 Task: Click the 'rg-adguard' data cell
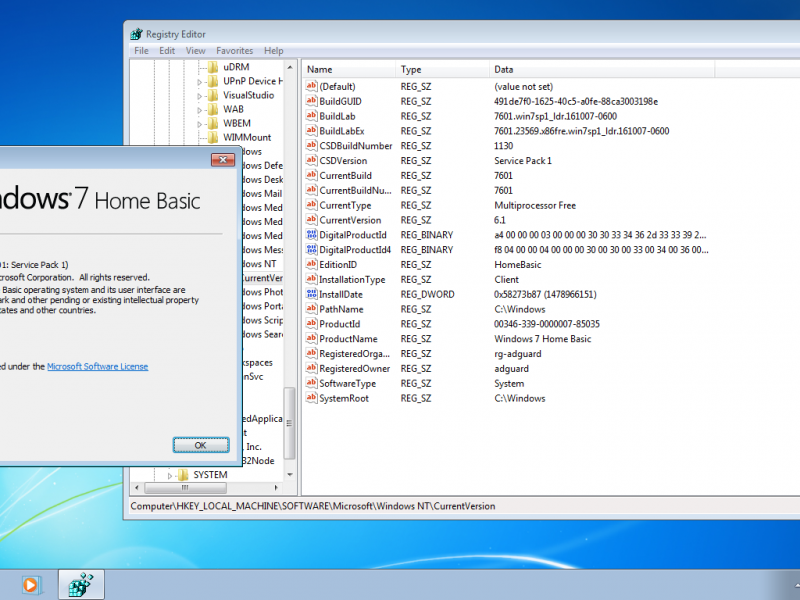(x=517, y=354)
